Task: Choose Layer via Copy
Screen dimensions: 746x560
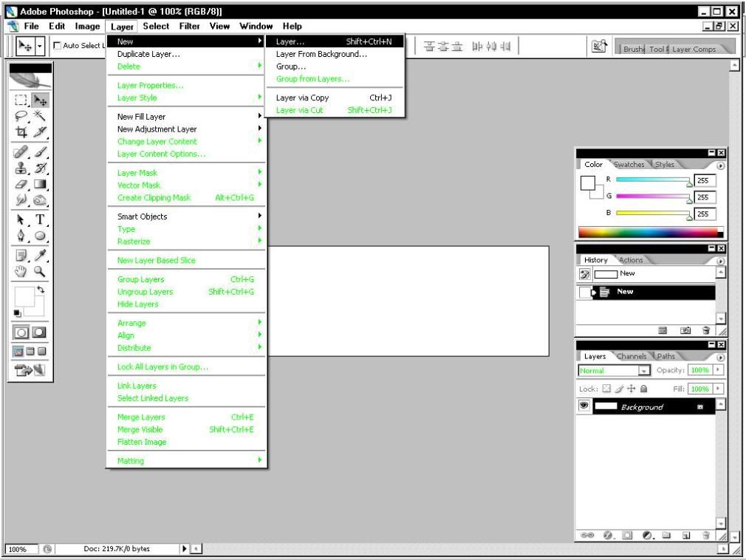Action: click(x=334, y=98)
